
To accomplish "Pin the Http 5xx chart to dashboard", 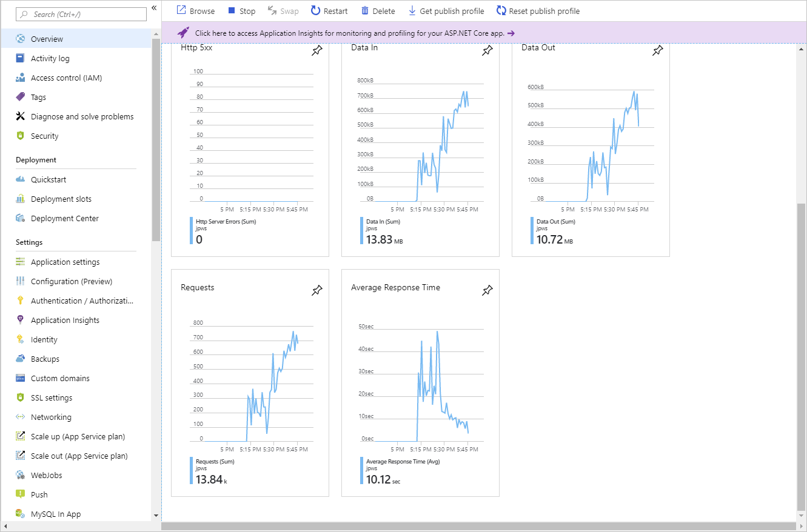I will [x=316, y=51].
